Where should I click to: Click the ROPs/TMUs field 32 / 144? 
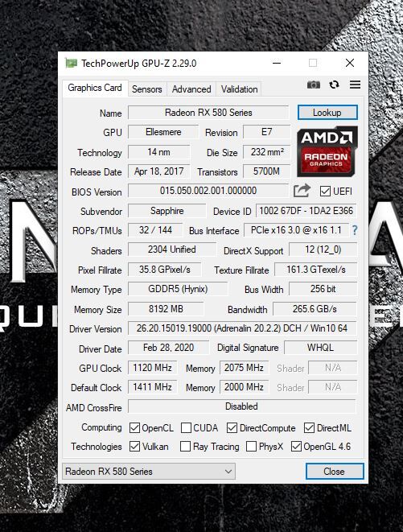(155, 230)
